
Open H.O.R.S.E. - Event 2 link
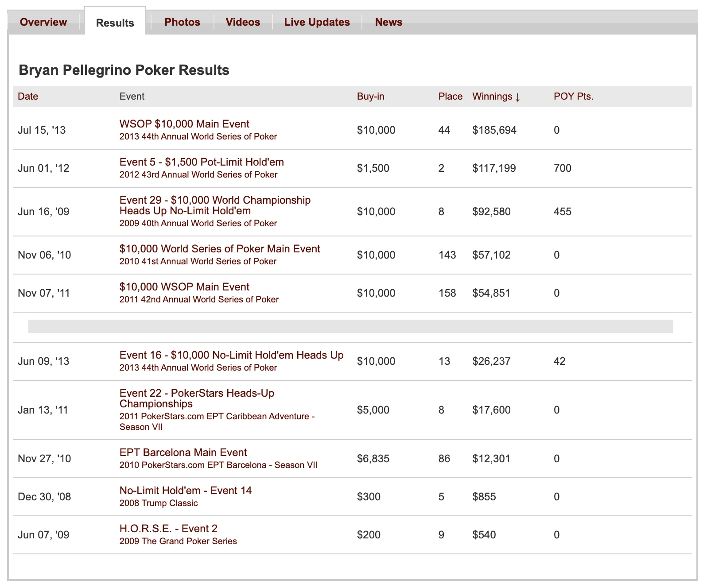pyautogui.click(x=168, y=529)
